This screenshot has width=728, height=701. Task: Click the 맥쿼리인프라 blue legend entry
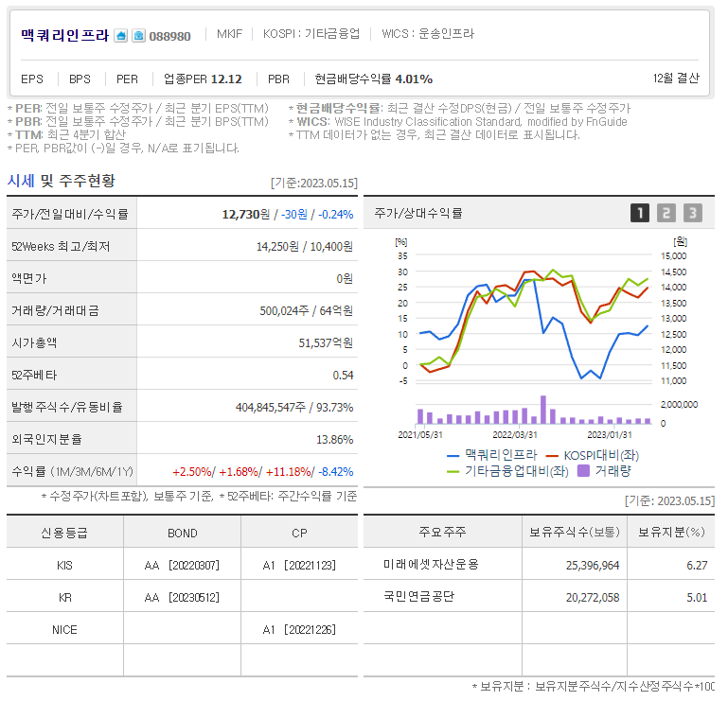point(491,455)
